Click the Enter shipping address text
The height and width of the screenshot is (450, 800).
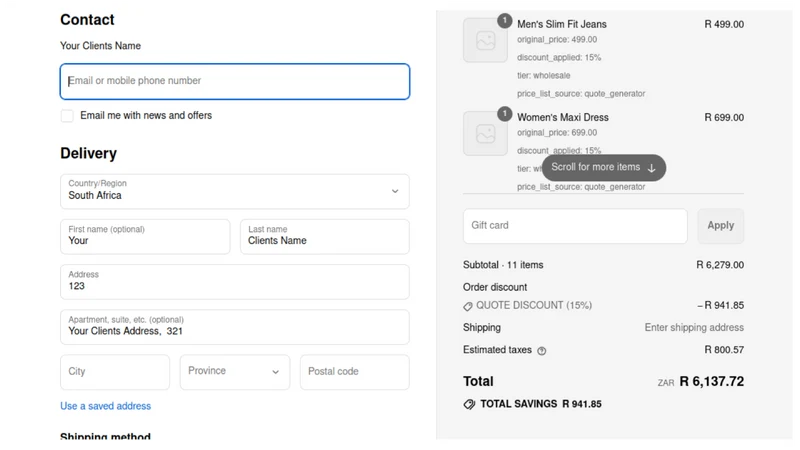point(694,328)
